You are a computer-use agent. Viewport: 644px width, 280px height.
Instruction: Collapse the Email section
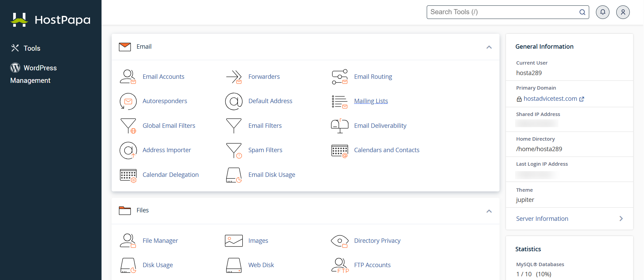click(489, 47)
